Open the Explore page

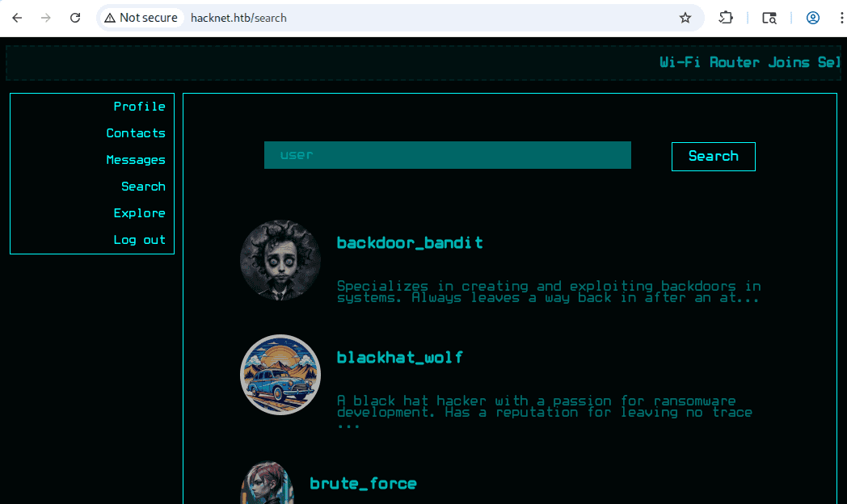coord(139,213)
